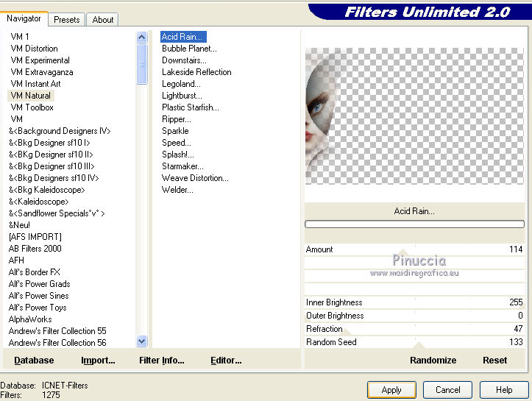Adjust the Refraction slider
This screenshot has height=401, width=532.
point(414,329)
